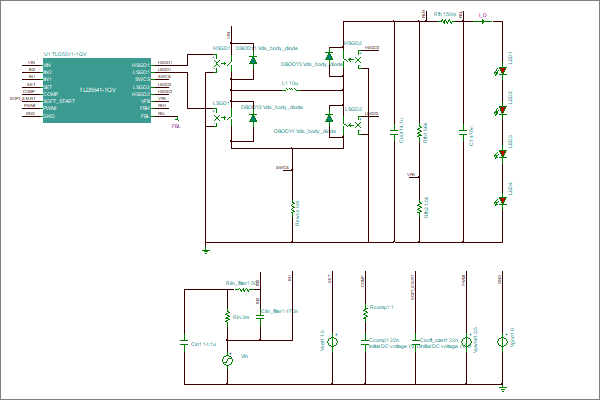Select the LED4 diode symbol

[x=502, y=201]
